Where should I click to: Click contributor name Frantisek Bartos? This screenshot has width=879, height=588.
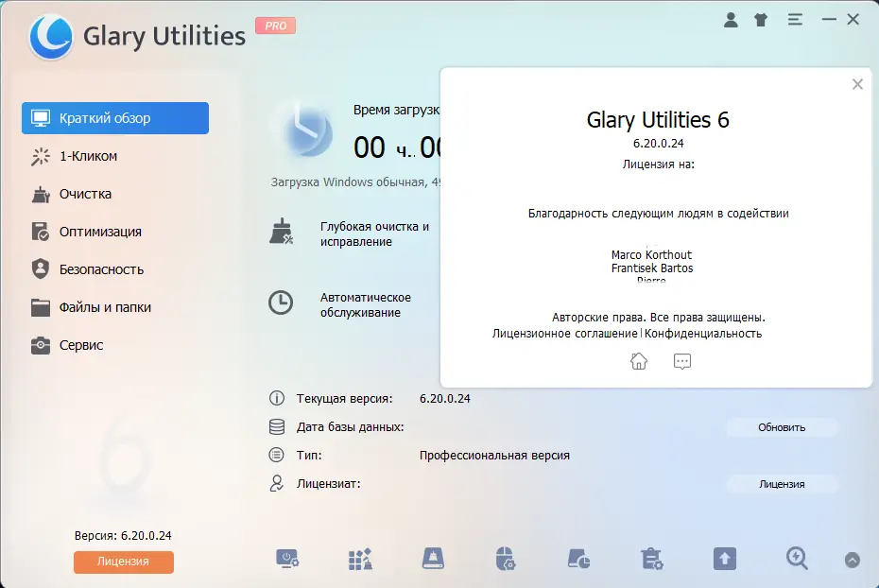pyautogui.click(x=652, y=268)
